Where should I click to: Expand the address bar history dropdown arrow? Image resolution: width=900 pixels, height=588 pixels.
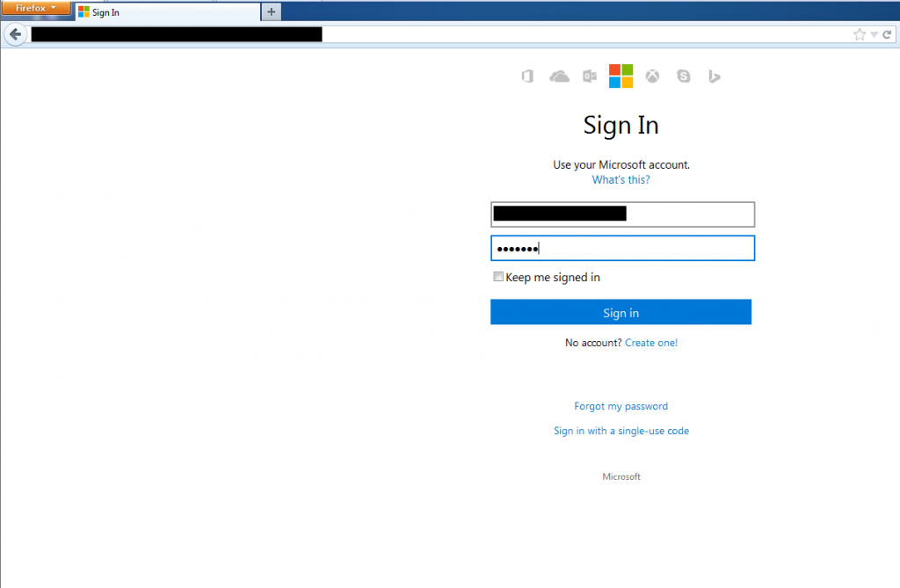click(875, 34)
